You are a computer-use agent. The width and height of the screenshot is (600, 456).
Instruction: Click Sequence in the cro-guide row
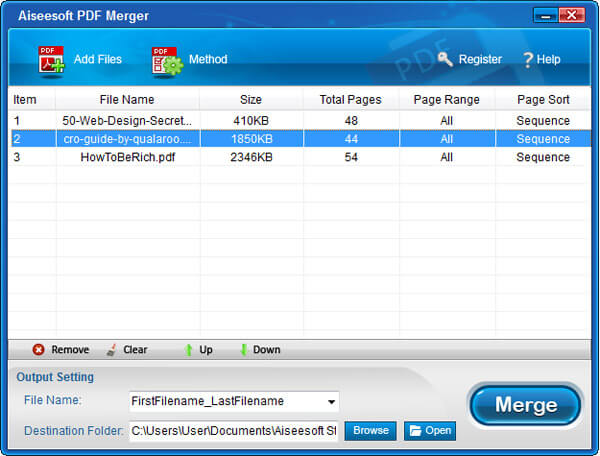(x=543, y=139)
